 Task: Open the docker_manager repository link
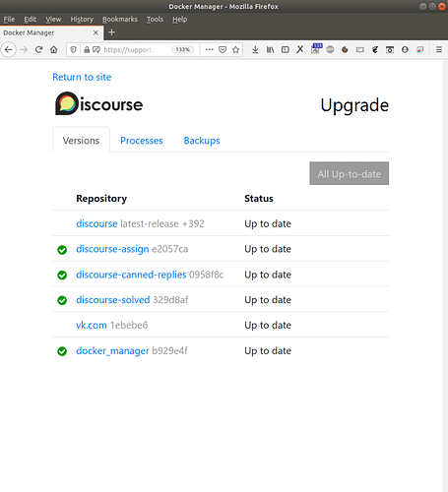[112, 351]
